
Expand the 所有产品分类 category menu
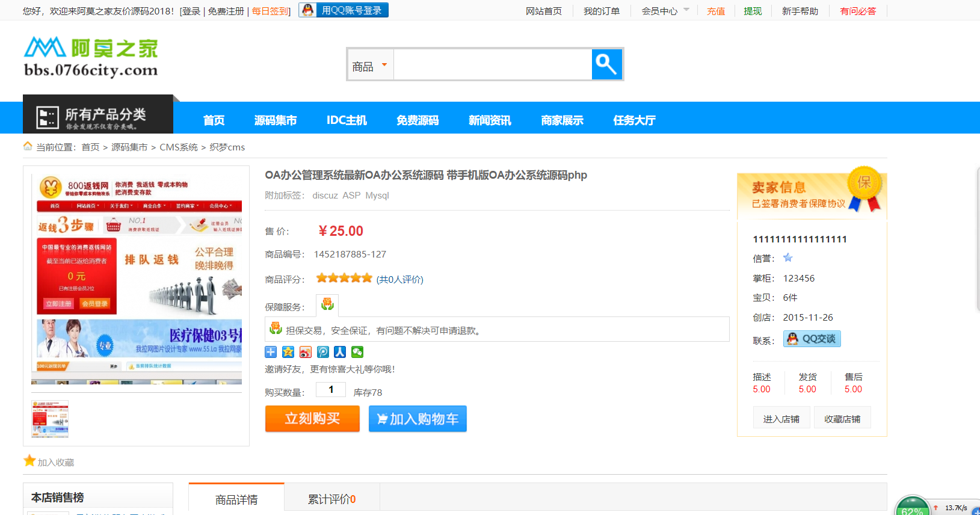tap(98, 117)
